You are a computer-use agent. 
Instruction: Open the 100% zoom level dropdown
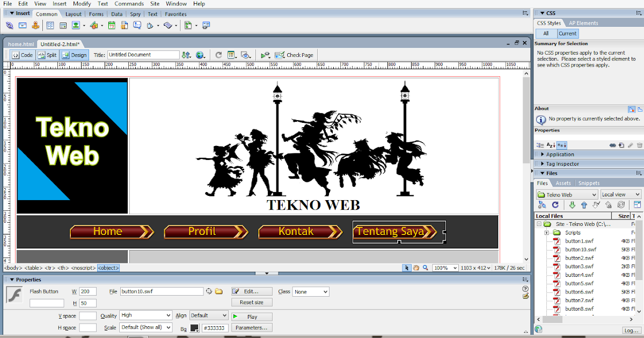(445, 268)
